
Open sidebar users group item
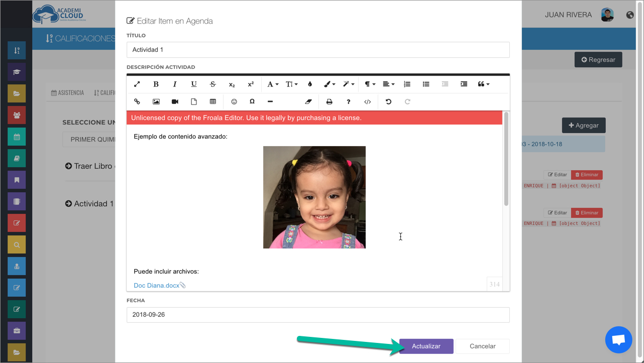tap(17, 115)
